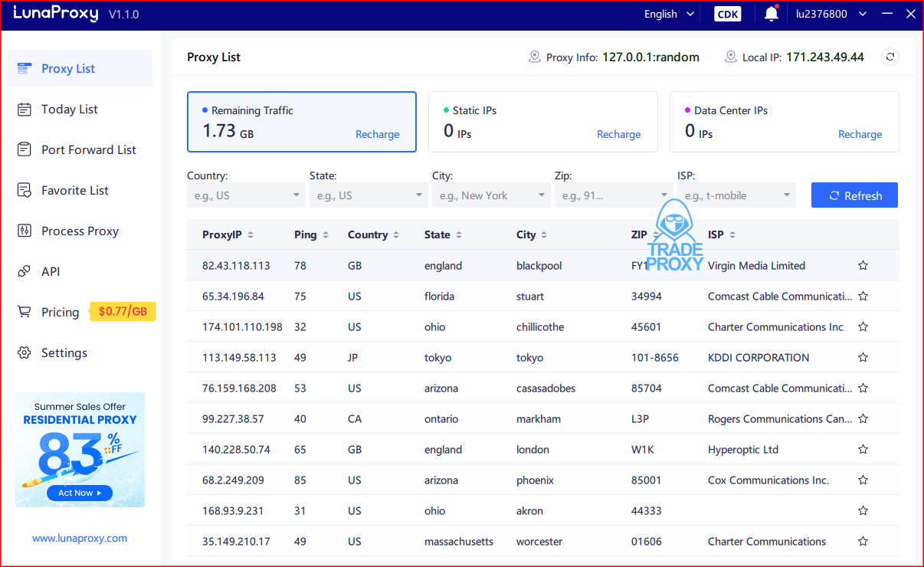Star the 68.2.249.209 Phoenix proxy
This screenshot has width=924, height=567.
863,480
